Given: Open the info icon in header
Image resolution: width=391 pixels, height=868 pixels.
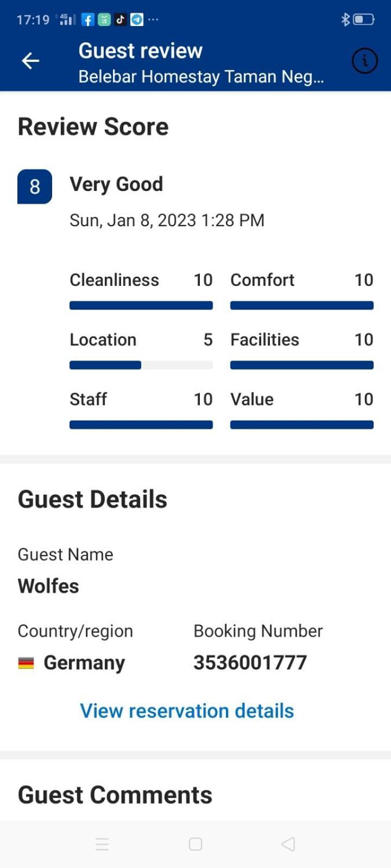Looking at the screenshot, I should (x=365, y=61).
